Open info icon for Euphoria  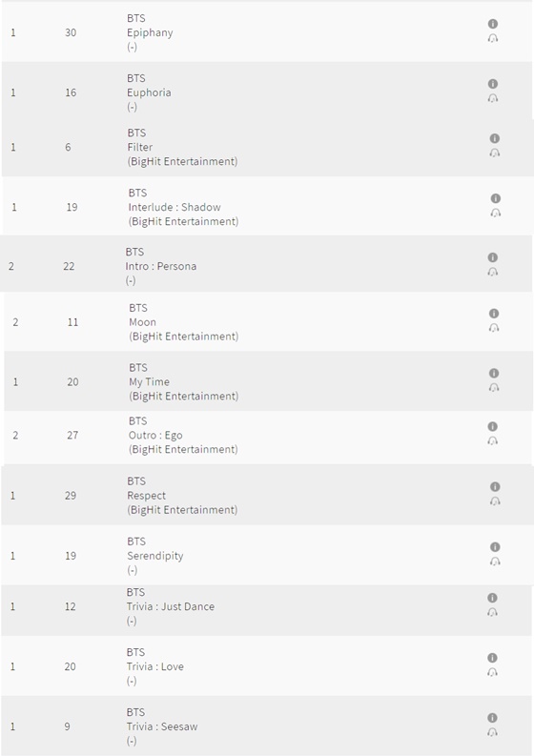tap(492, 83)
